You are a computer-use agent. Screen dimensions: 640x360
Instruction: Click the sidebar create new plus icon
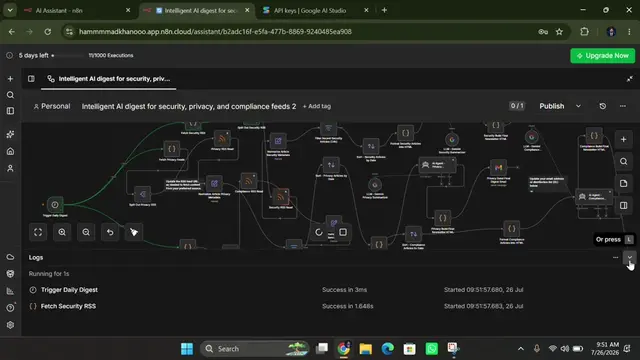click(10, 79)
